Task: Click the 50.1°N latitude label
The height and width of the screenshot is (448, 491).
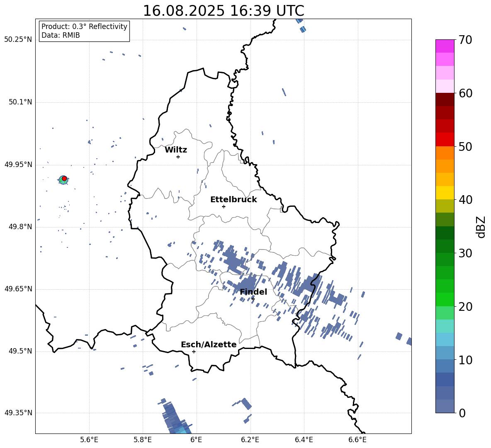Action: [x=20, y=102]
